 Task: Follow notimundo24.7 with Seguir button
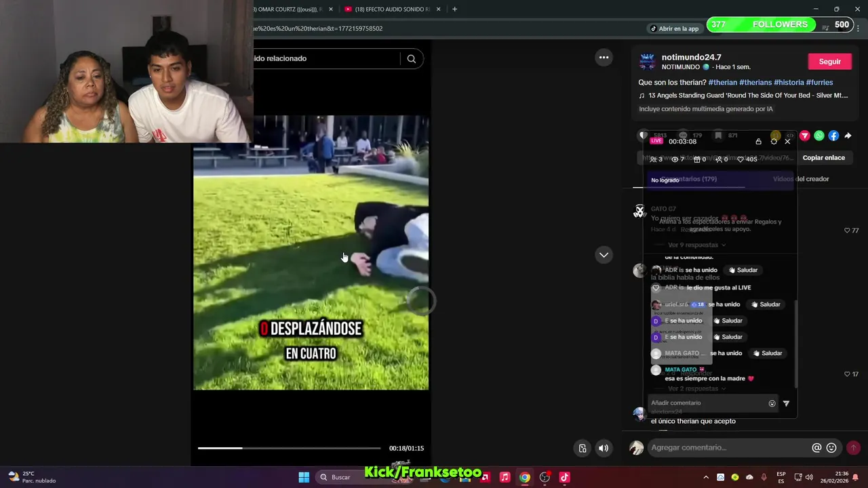[829, 62]
